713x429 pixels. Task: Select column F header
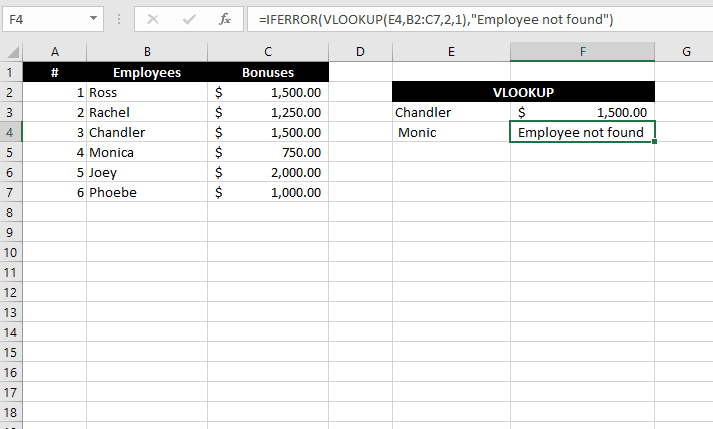(582, 52)
